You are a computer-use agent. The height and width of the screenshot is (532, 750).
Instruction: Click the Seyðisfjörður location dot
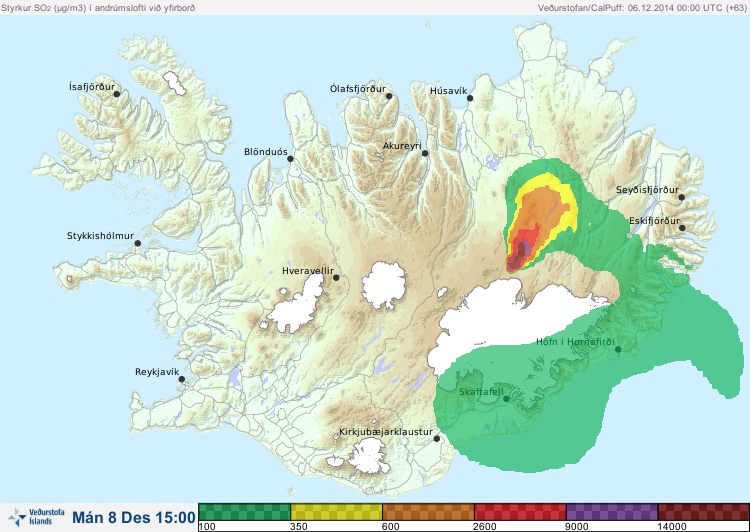682,197
